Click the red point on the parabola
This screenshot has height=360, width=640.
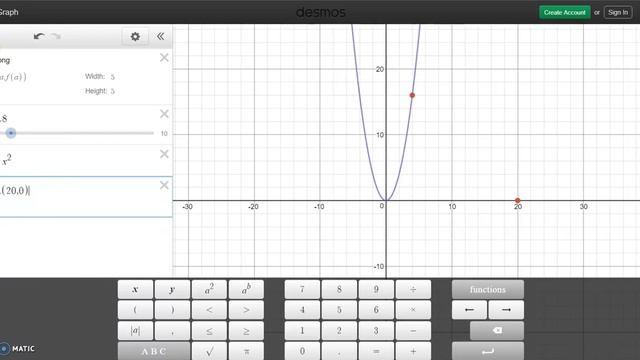(412, 95)
